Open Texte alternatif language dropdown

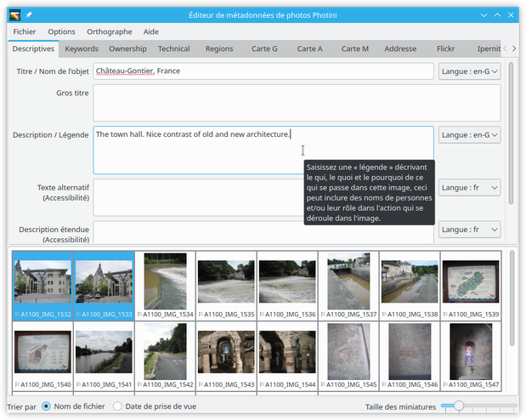469,188
